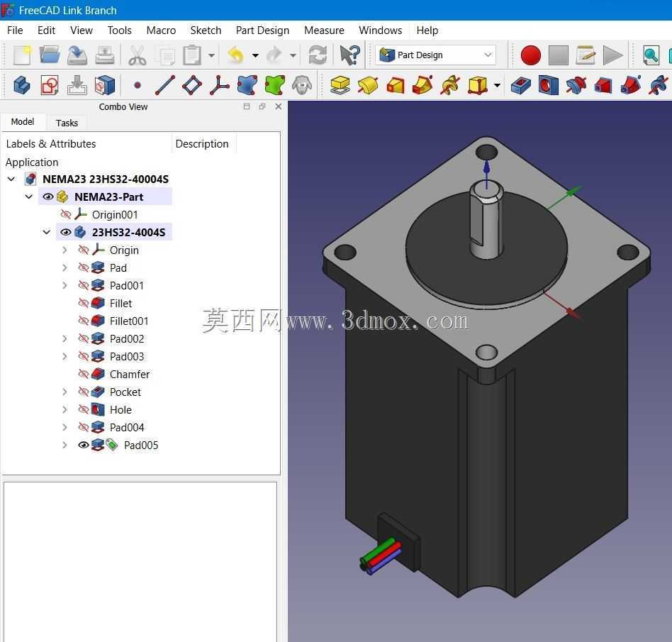
Task: Switch to the Tasks tab
Action: 67,123
